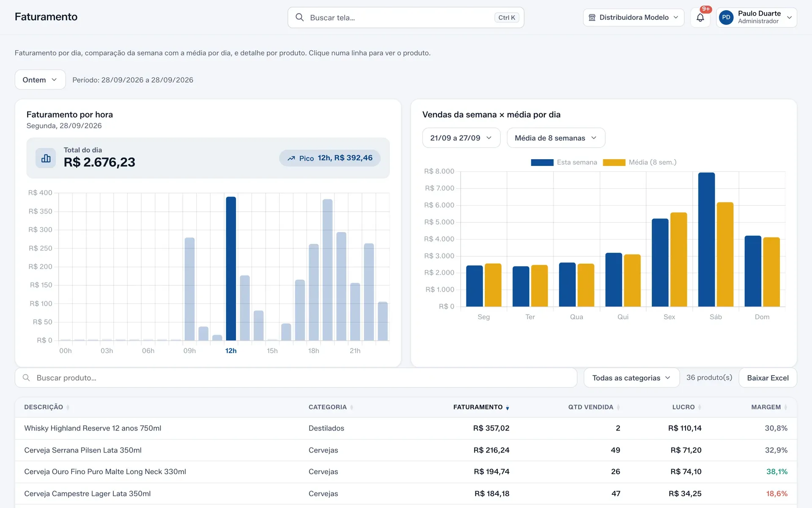Screen dimensions: 812x508
Task: Open the Média de 8 semanas dropdown
Action: click(556, 138)
